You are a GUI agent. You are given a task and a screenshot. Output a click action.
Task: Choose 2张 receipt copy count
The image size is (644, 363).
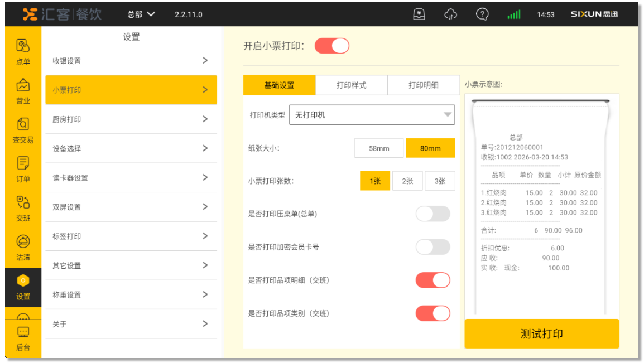(x=407, y=181)
